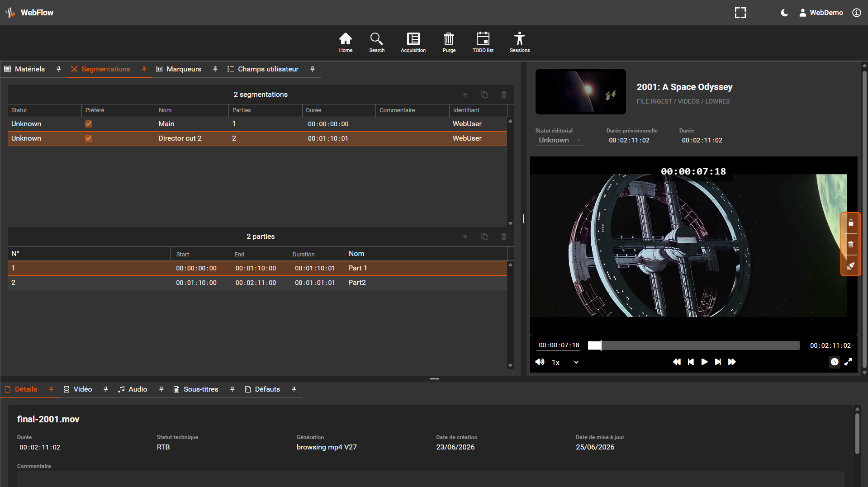Play the video

[704, 362]
